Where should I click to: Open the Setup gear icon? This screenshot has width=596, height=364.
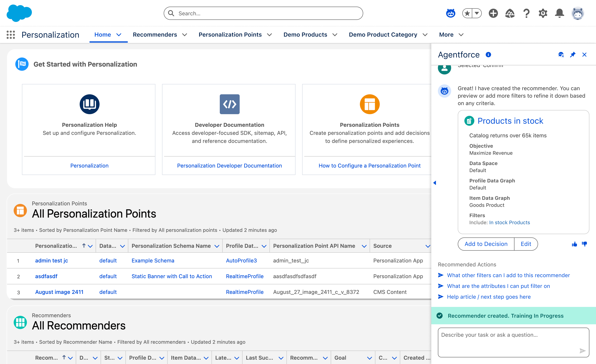[543, 13]
